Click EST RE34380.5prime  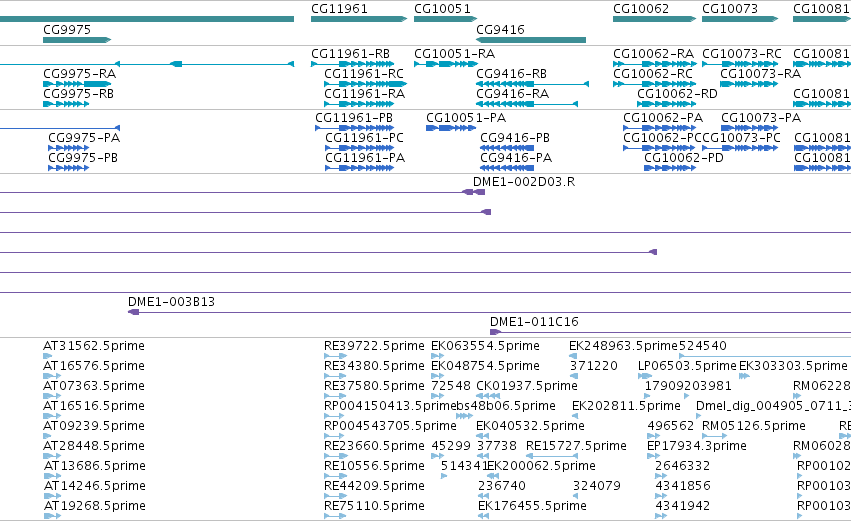click(374, 366)
